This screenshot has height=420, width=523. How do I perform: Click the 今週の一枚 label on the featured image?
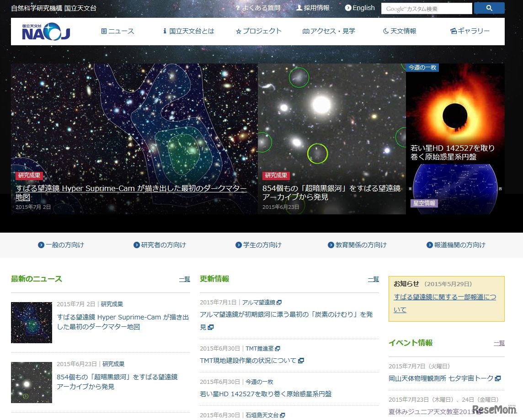[422, 67]
